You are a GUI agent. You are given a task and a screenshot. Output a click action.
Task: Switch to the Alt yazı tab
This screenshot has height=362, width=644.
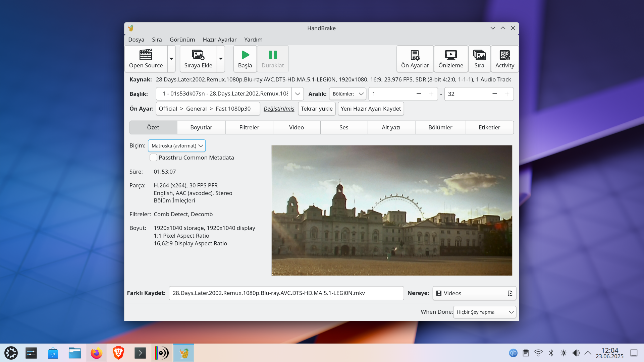tap(391, 127)
